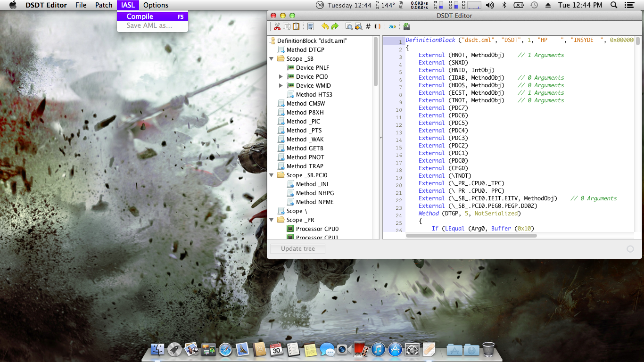Click the Bluetooth icon in menu bar
The height and width of the screenshot is (362, 644).
[x=504, y=5]
